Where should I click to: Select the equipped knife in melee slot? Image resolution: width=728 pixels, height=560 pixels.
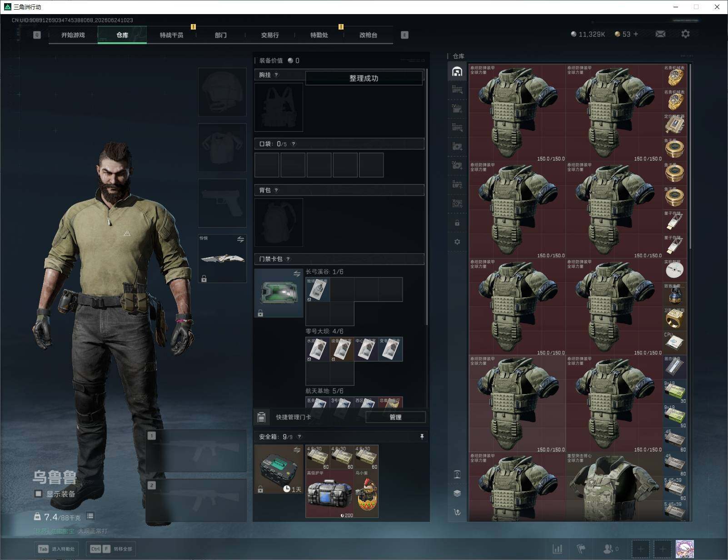click(222, 259)
